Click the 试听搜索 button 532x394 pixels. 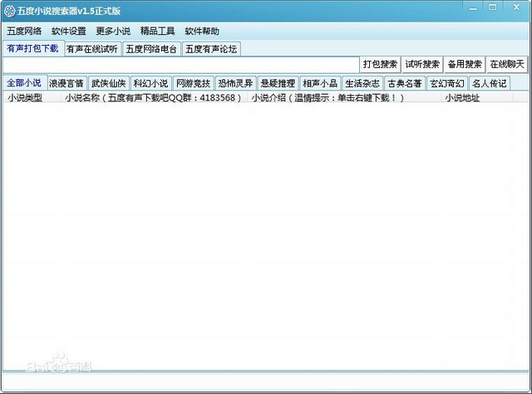coord(422,64)
